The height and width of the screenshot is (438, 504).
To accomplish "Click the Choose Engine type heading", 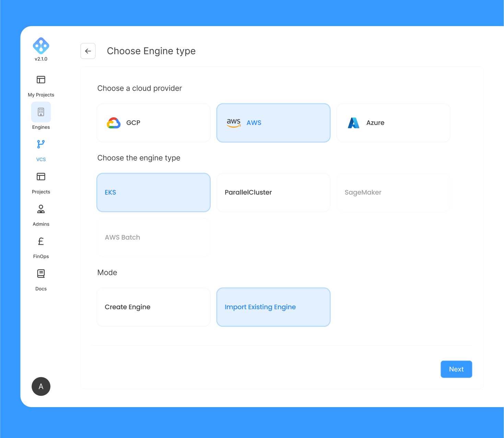I will coord(151,51).
